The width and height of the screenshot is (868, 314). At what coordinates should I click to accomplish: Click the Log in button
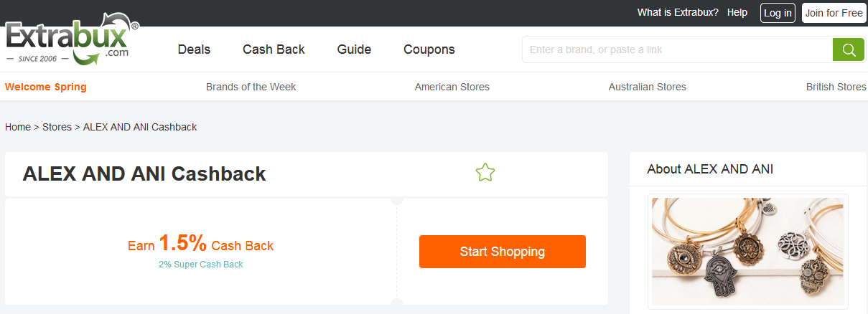[778, 13]
